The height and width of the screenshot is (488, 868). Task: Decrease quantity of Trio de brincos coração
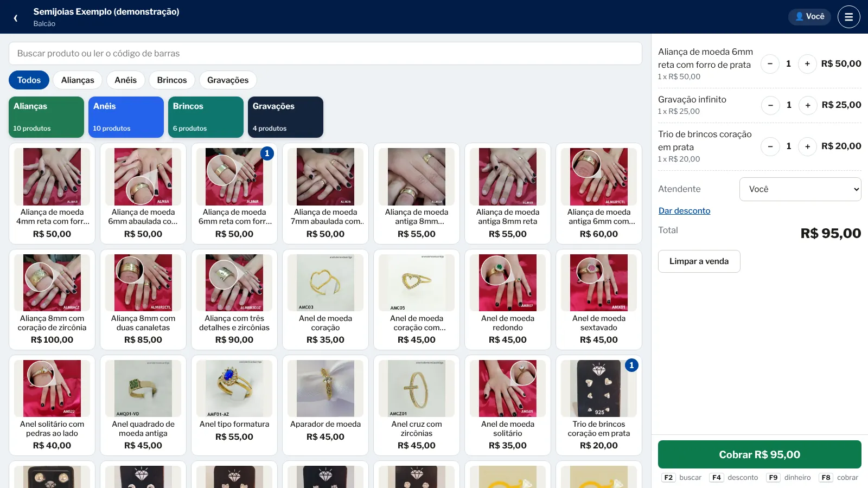tap(770, 146)
